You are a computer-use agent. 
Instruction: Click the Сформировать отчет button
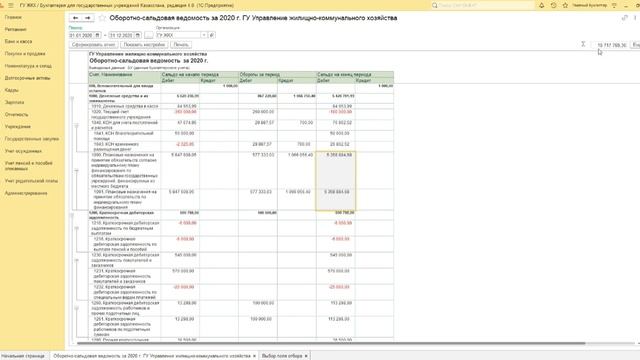(x=94, y=44)
